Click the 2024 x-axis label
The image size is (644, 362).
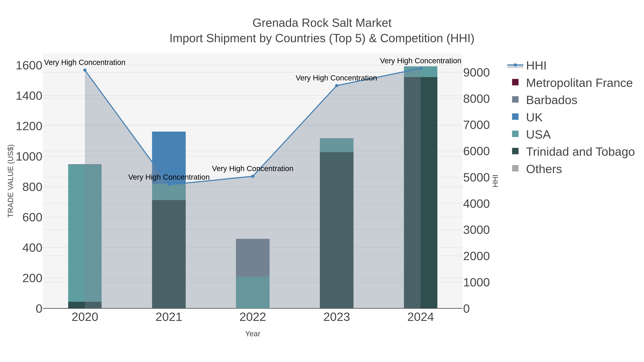coord(421,317)
